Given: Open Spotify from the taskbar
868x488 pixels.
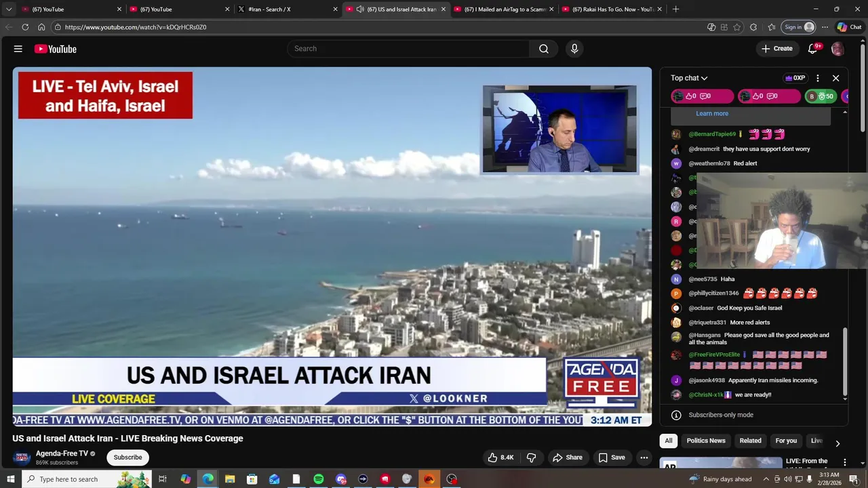Looking at the screenshot, I should [319, 479].
